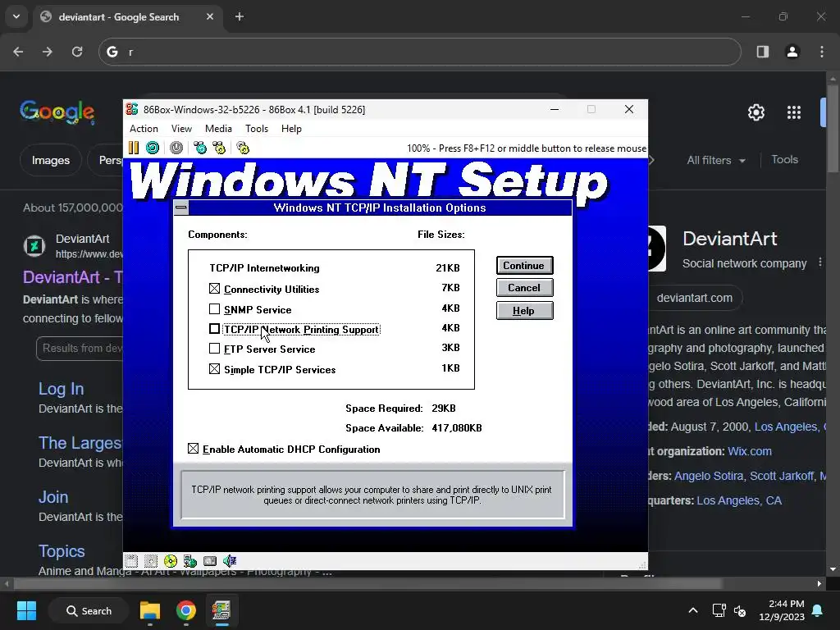Uncheck Connectivity Utilities checkbox
The width and height of the screenshot is (840, 630).
pyautogui.click(x=214, y=289)
